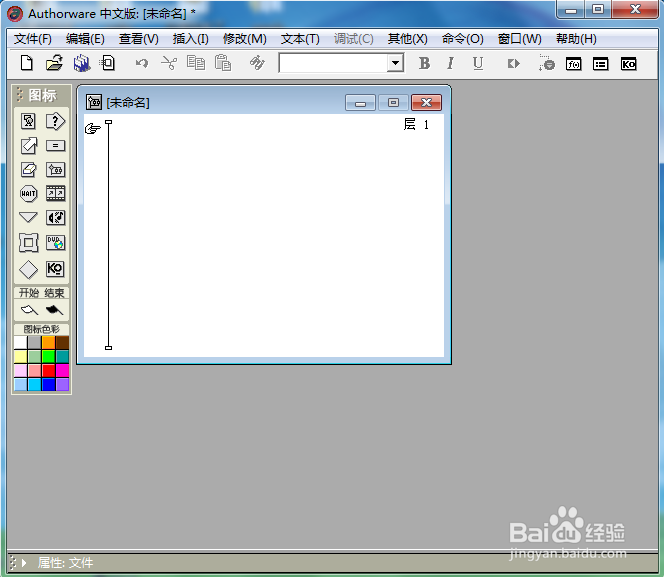Select the Wait icon in palette
The height and width of the screenshot is (577, 664).
28,193
